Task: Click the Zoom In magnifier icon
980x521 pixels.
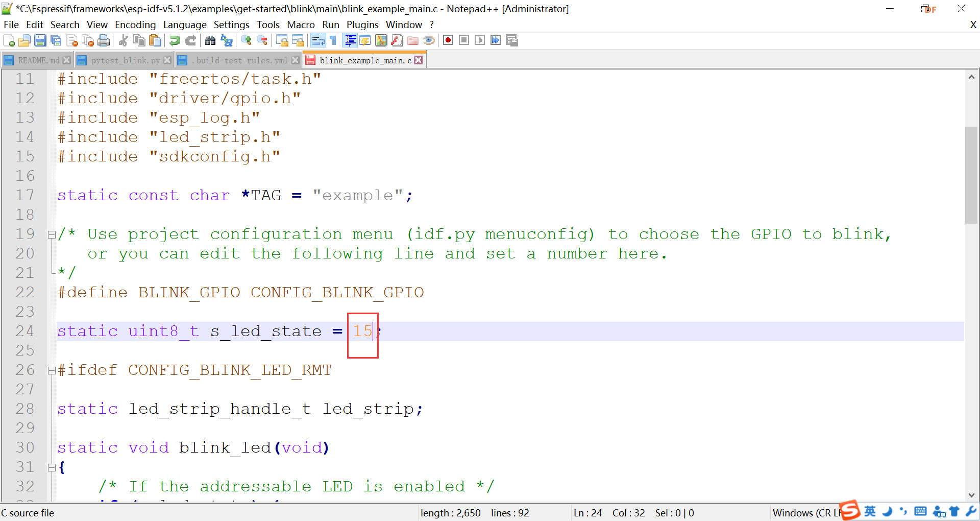Action: point(246,40)
